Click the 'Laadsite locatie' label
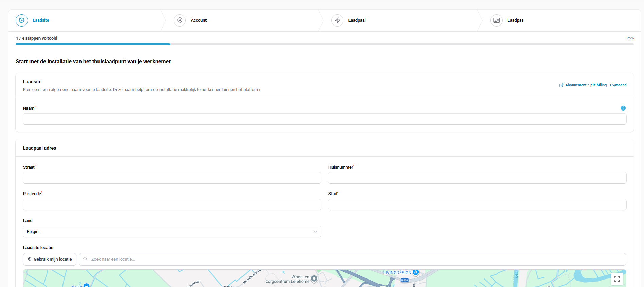 pyautogui.click(x=38, y=248)
